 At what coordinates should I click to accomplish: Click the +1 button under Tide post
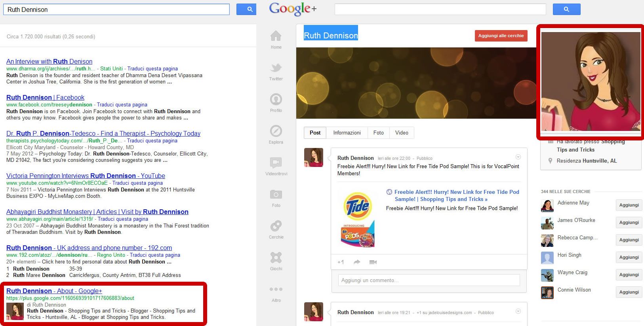(341, 262)
